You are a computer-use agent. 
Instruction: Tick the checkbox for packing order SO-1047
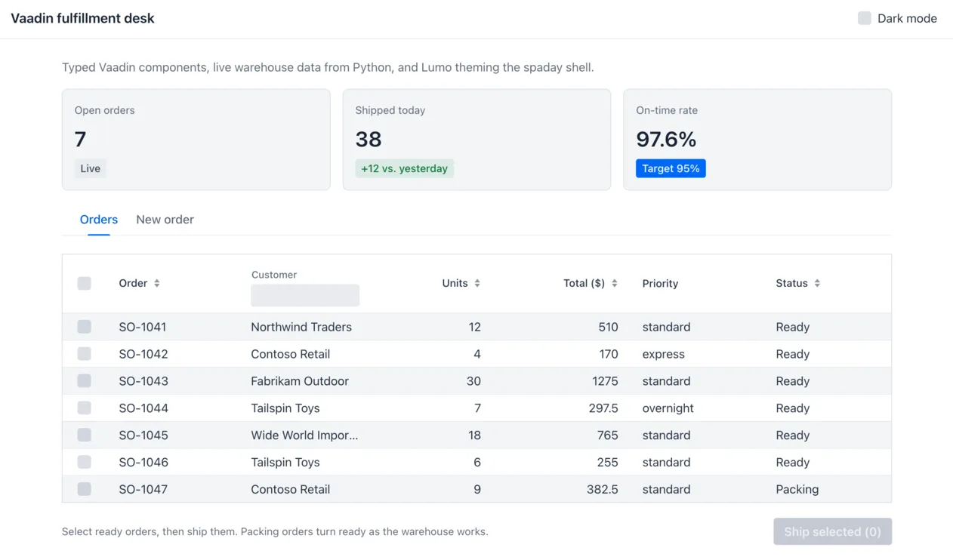pyautogui.click(x=84, y=489)
